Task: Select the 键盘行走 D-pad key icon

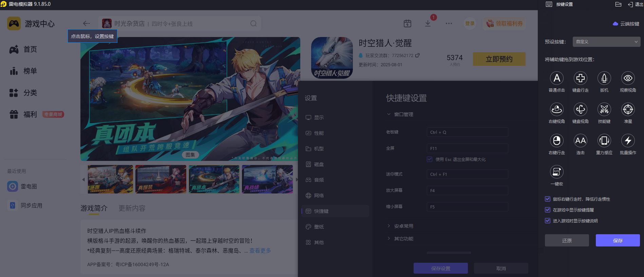Action: point(581,78)
